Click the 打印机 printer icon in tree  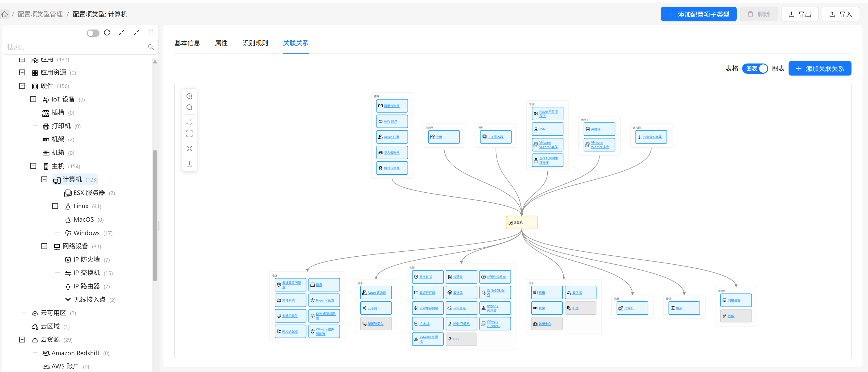coord(46,127)
